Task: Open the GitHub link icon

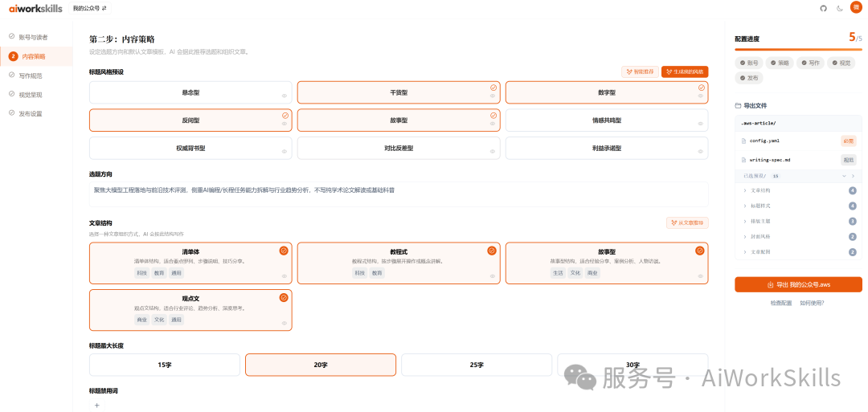Action: click(823, 8)
